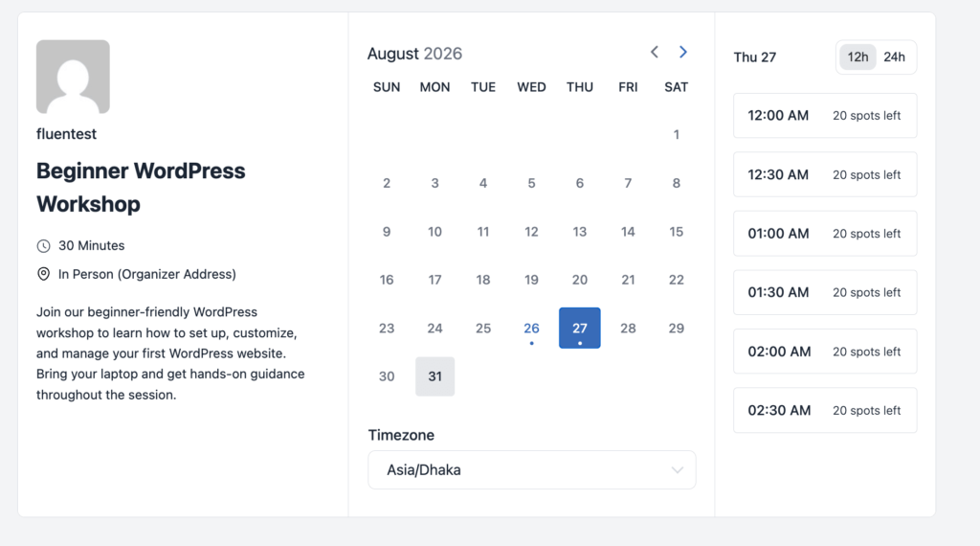Screen dimensions: 980x546
Task: Click date 20 on the calendar
Action: [579, 280]
